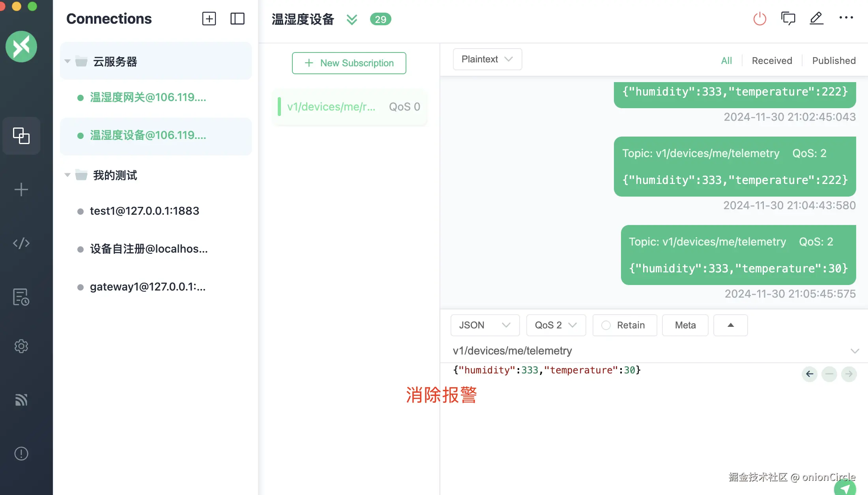Open the QoS 2 dropdown

tap(556, 325)
